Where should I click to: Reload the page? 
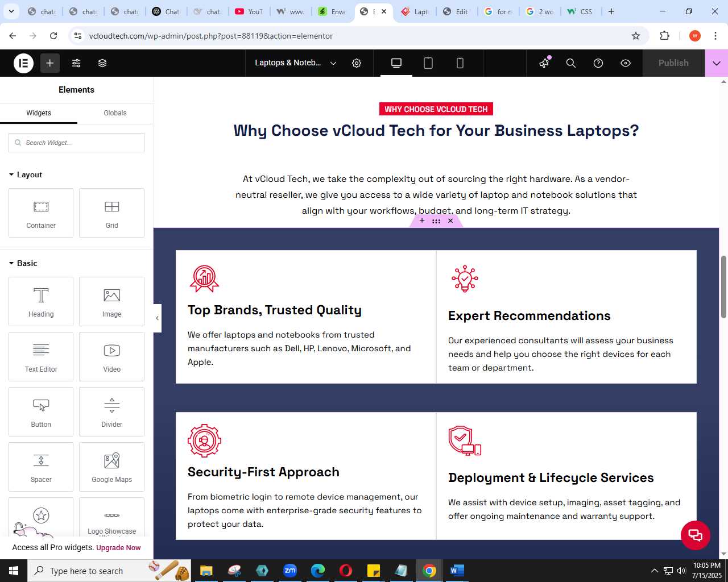53,36
